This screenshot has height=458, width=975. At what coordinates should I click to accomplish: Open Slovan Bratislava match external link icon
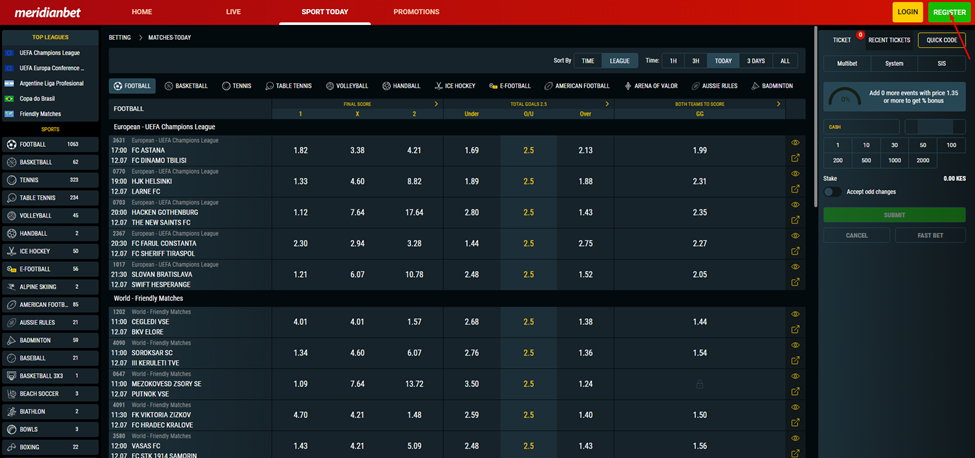[795, 282]
